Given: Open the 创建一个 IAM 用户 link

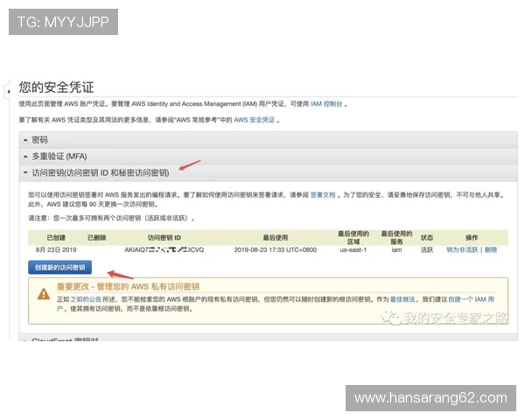Looking at the screenshot, I should click(471, 299).
